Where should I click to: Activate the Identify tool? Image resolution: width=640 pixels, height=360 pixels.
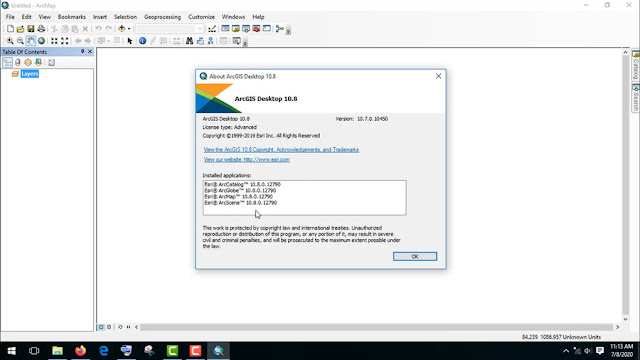tap(142, 41)
